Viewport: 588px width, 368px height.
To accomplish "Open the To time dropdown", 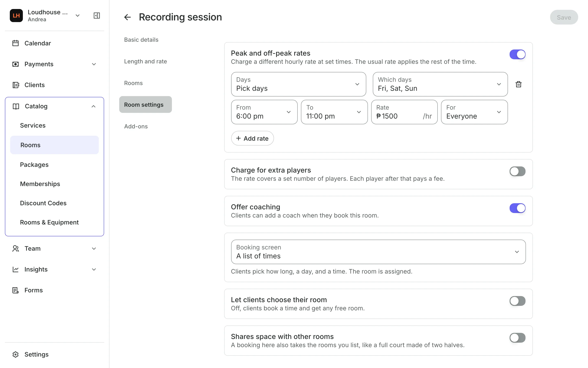I will coord(334,112).
